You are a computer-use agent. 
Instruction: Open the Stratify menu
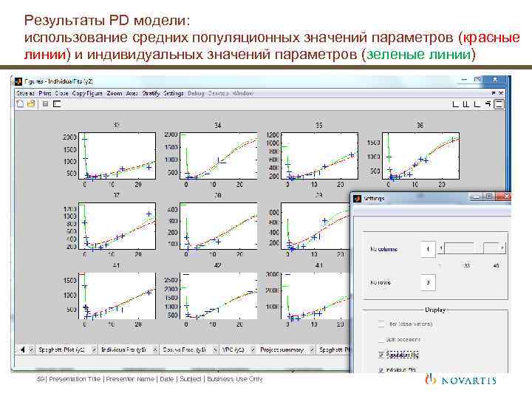pyautogui.click(x=151, y=93)
